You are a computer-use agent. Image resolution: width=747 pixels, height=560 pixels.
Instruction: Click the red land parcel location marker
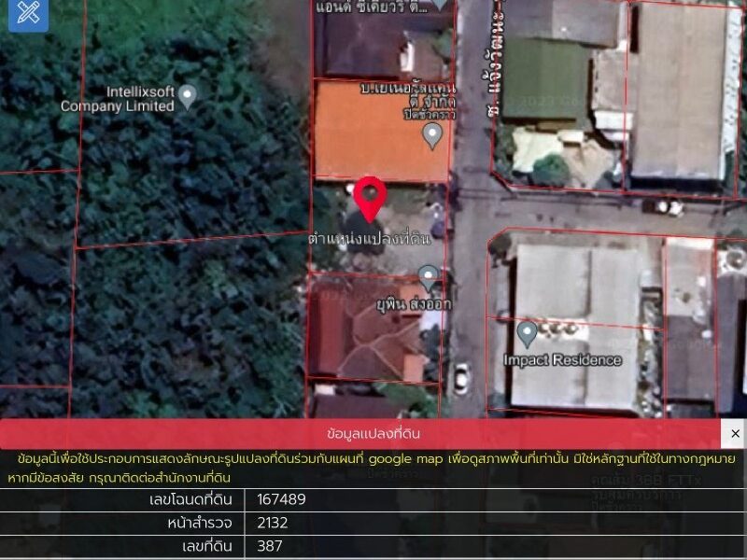(371, 197)
